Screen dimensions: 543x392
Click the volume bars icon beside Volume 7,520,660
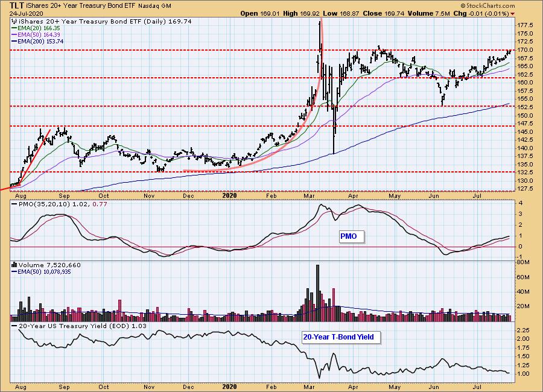pyautogui.click(x=14, y=265)
